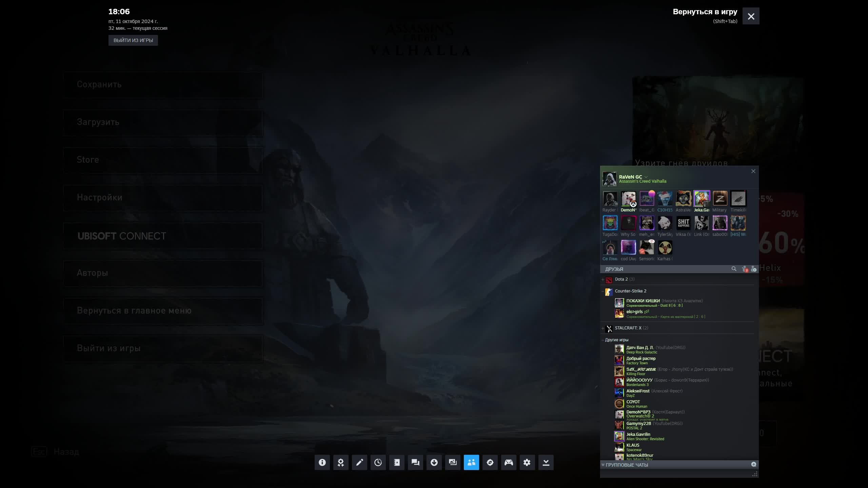Click the add friend icon
Viewport: 868px width, 488px height.
(753, 269)
